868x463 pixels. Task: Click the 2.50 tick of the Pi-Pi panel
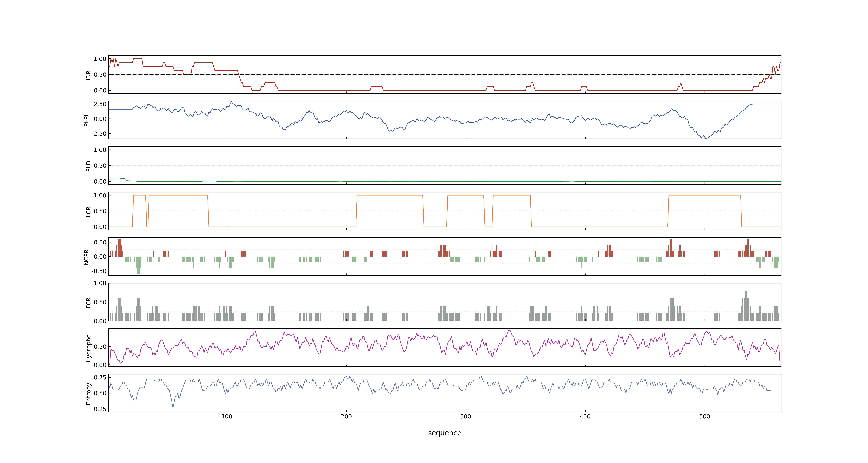(x=100, y=104)
